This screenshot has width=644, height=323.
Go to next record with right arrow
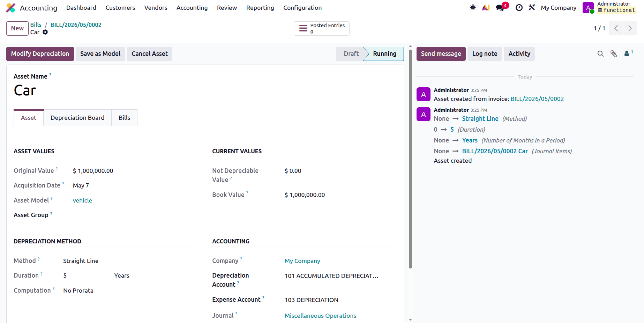(630, 28)
